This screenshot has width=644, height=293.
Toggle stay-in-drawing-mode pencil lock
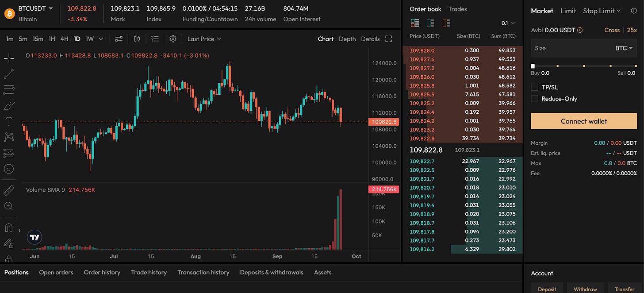point(9,243)
